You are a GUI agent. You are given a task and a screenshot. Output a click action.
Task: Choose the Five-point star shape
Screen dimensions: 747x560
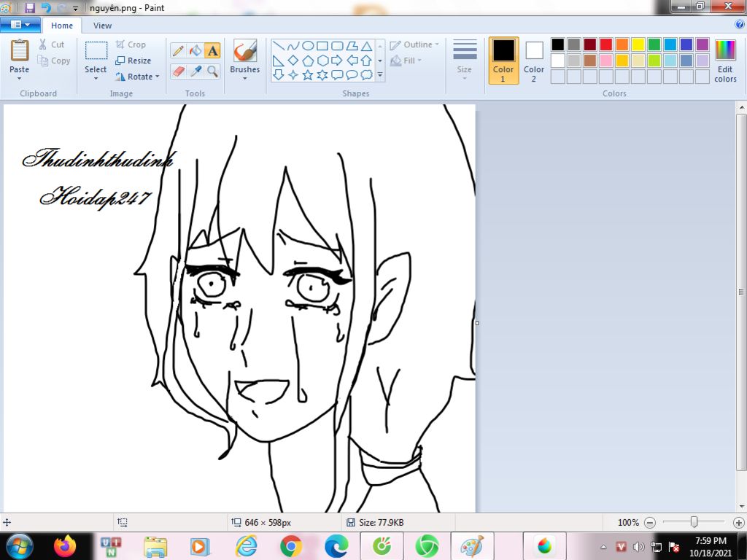pos(309,75)
